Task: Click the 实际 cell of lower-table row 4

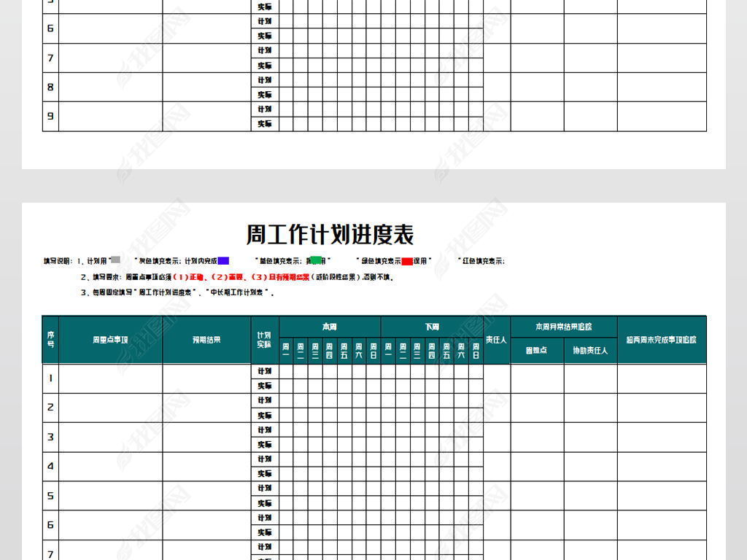Action: 265,474
